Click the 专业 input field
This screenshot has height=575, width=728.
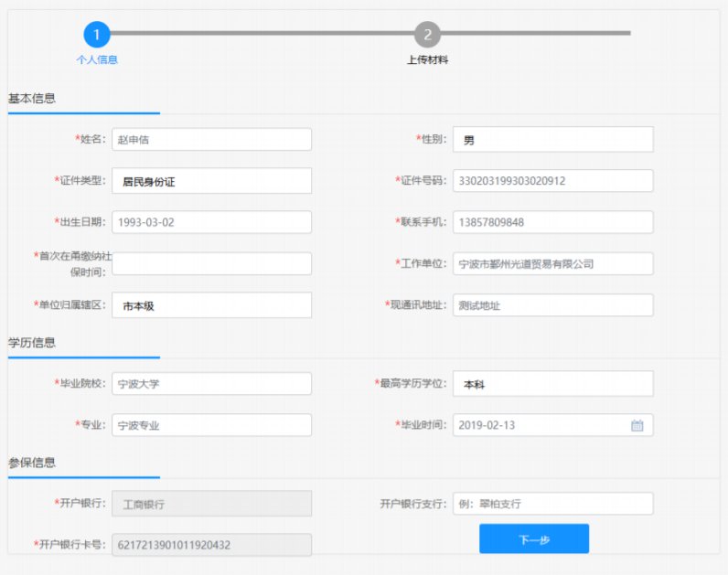tap(211, 425)
